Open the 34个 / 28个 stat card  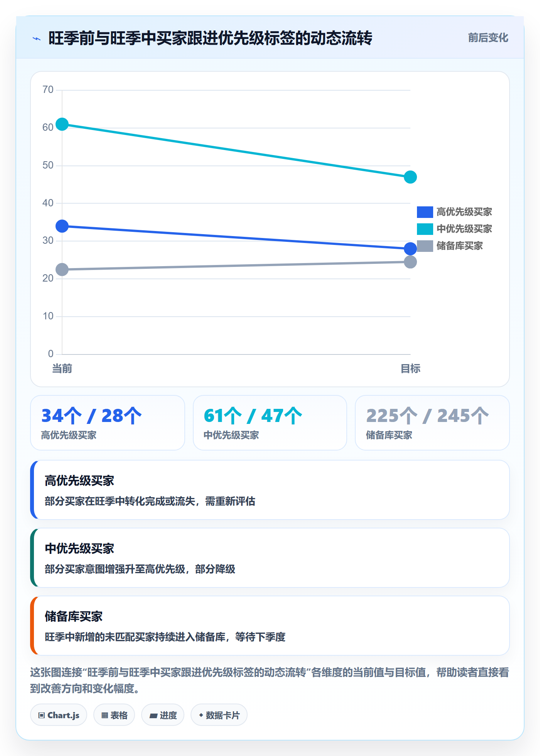(x=108, y=423)
